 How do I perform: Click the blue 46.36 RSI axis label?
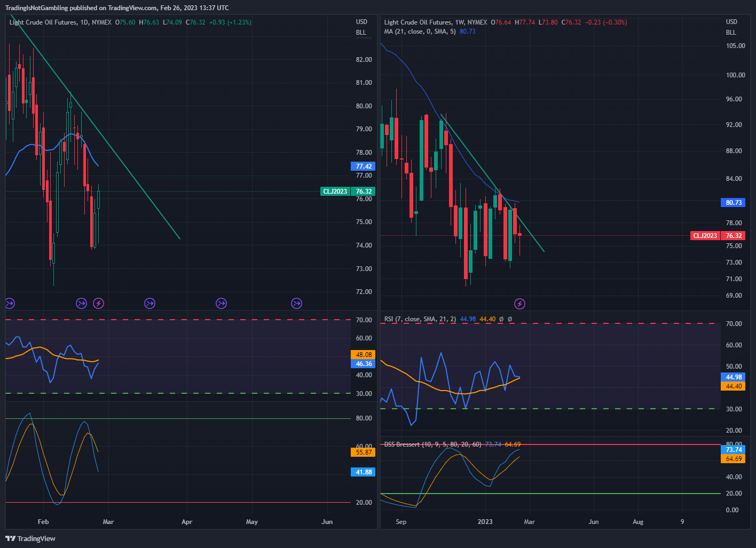[x=364, y=364]
